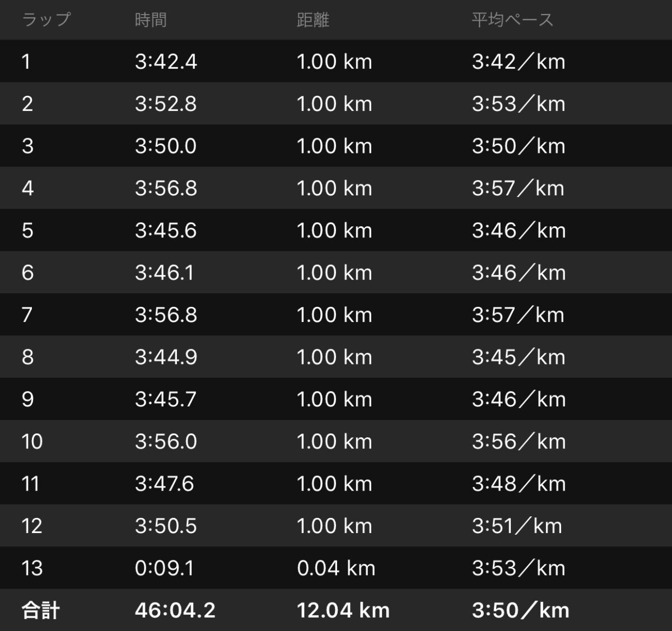This screenshot has width=672, height=631.
Task: Click the 平均ペース column header
Action: (x=512, y=20)
